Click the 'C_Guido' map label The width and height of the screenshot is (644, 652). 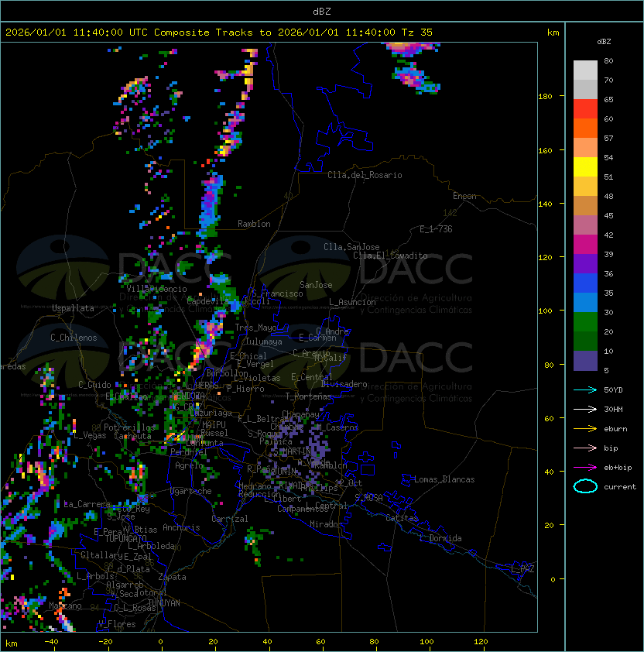[x=94, y=385]
